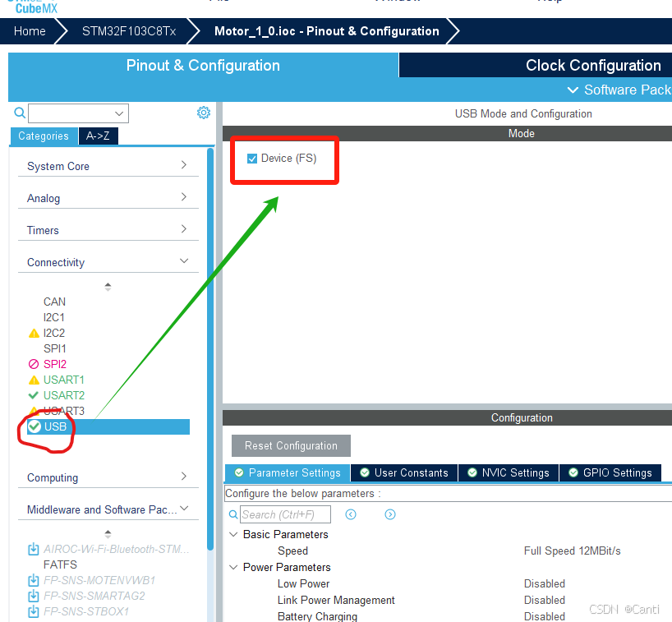Select I2C2 peripheral
672x622 pixels.
coord(54,333)
